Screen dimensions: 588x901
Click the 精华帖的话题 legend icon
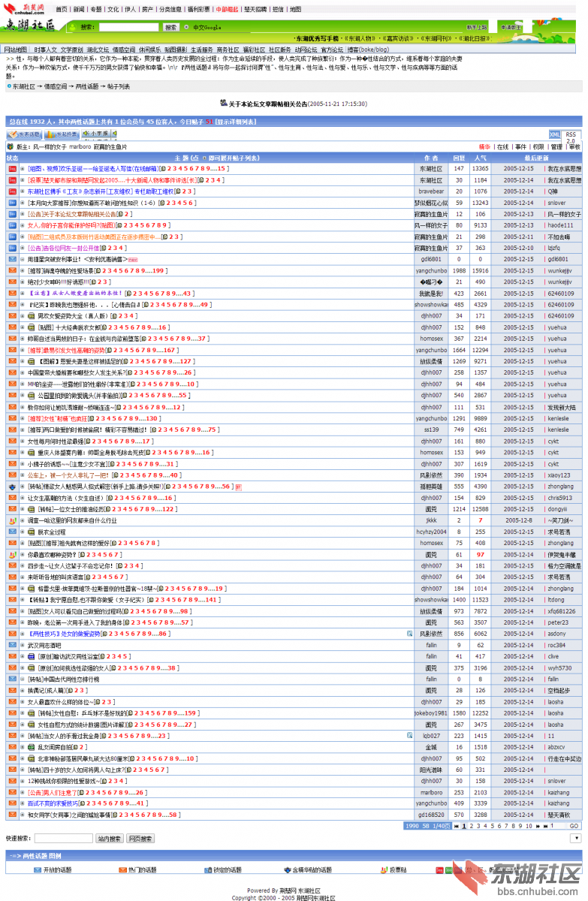288,869
